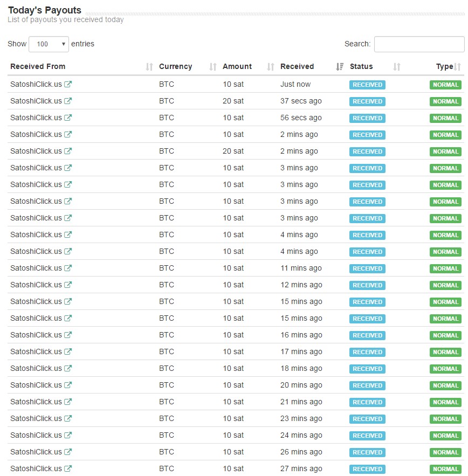Click RECEIVED badge in the '24 mins ago' row
Image resolution: width=468 pixels, height=476 pixels.
coord(367,436)
